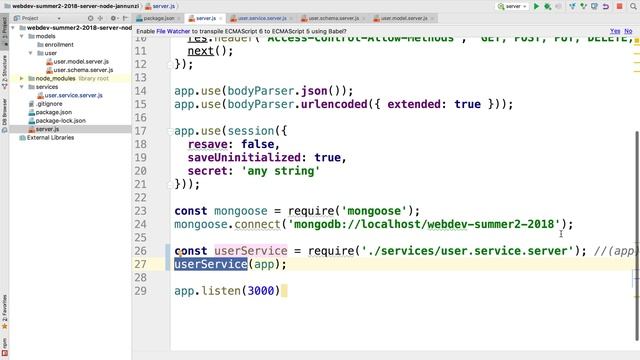Fold the code block at line 17
The image size is (640, 360).
click(170, 131)
